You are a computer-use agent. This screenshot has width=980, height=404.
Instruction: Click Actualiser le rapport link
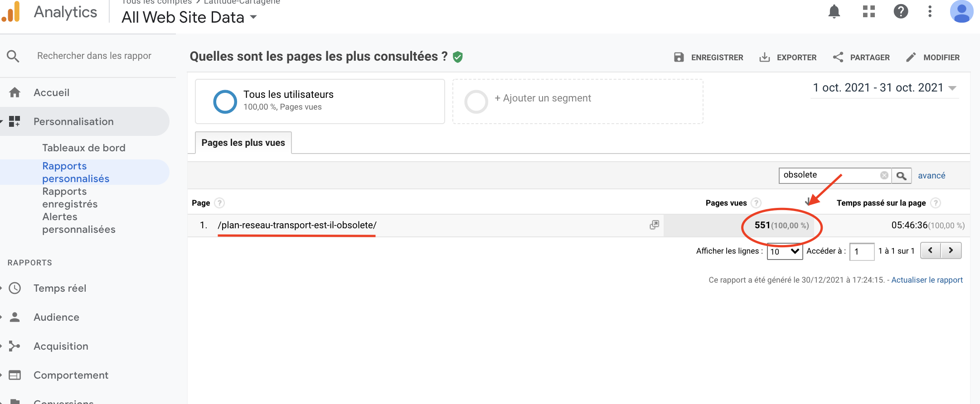[927, 280]
